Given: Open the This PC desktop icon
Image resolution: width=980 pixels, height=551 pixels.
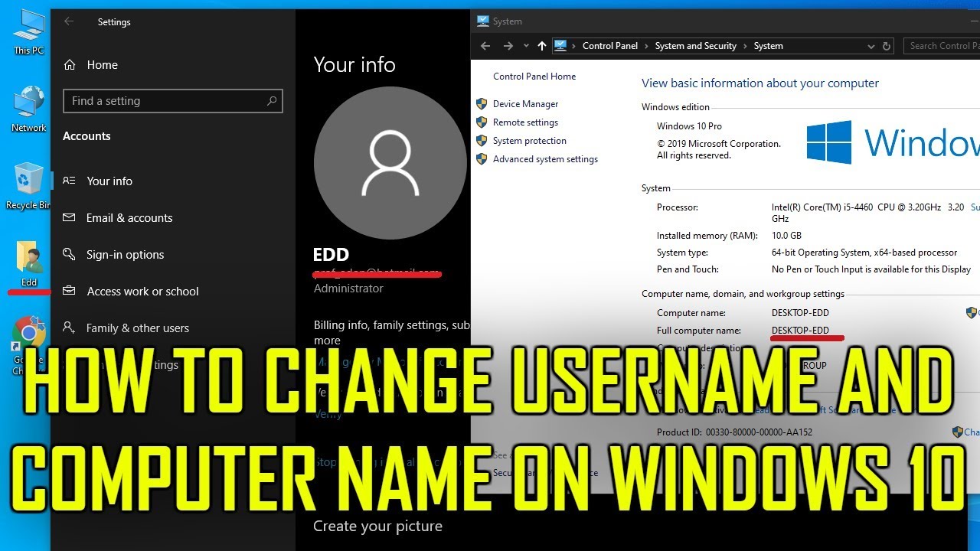Looking at the screenshot, I should click(29, 31).
